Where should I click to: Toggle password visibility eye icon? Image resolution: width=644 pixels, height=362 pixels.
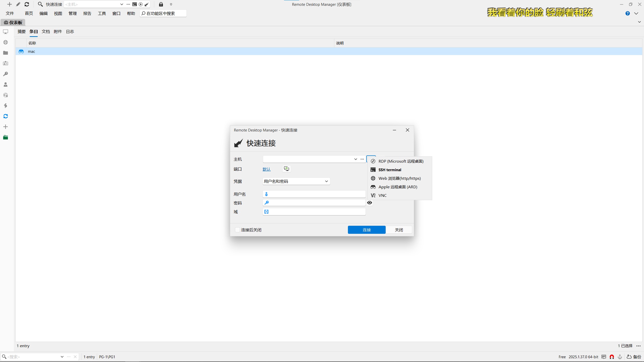point(370,203)
